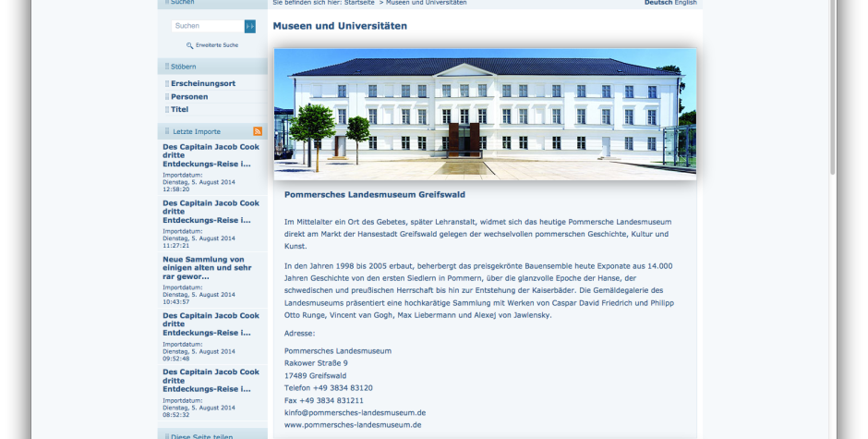Click the search submit arrow button
868x439 pixels.
[x=250, y=26]
